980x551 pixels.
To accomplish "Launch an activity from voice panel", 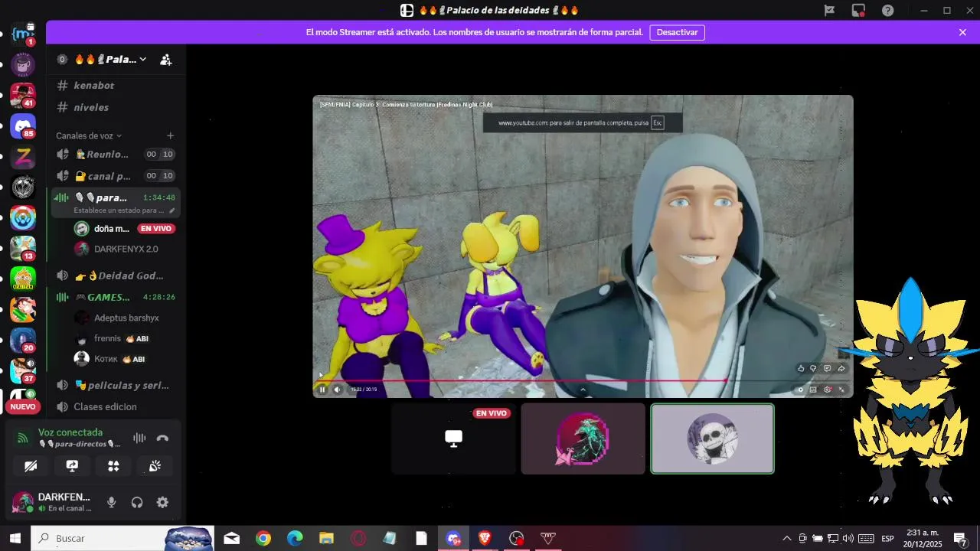I will [113, 465].
